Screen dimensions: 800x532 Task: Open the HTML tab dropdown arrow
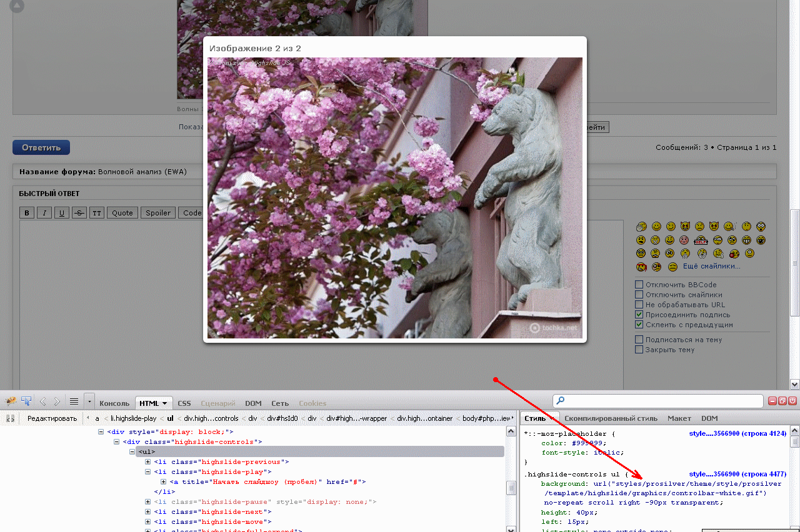pos(164,403)
